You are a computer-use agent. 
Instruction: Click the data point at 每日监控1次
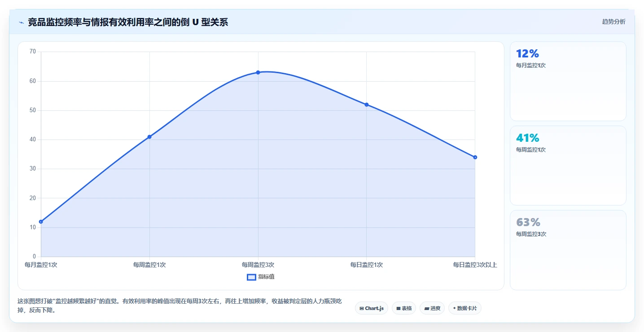click(367, 105)
